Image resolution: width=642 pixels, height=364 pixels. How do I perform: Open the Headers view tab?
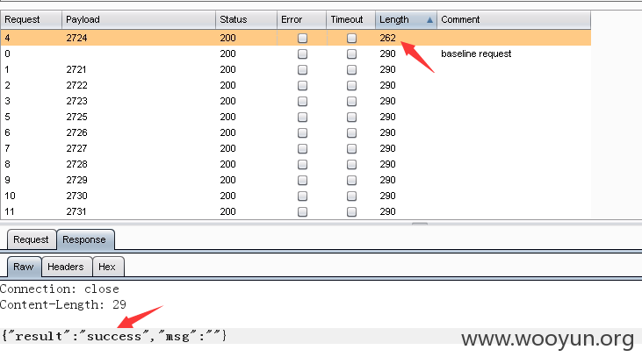[x=66, y=267]
